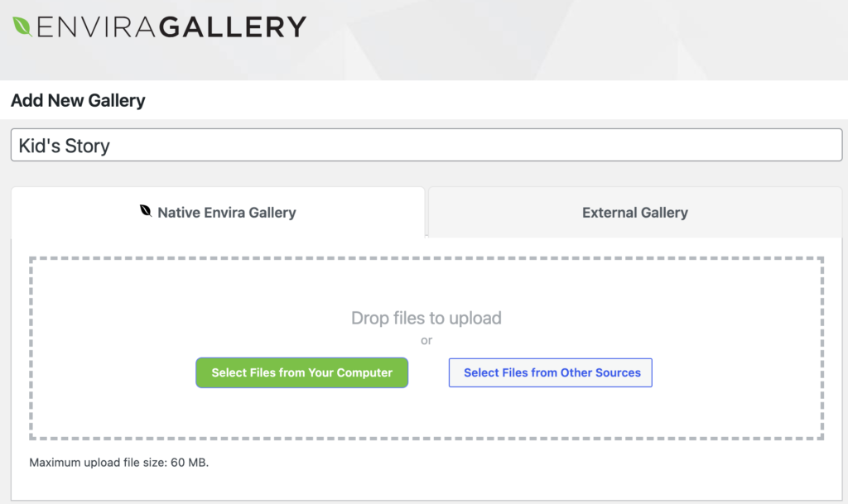This screenshot has height=504, width=848.
Task: Click the Add New Gallery heading
Action: coord(77,100)
